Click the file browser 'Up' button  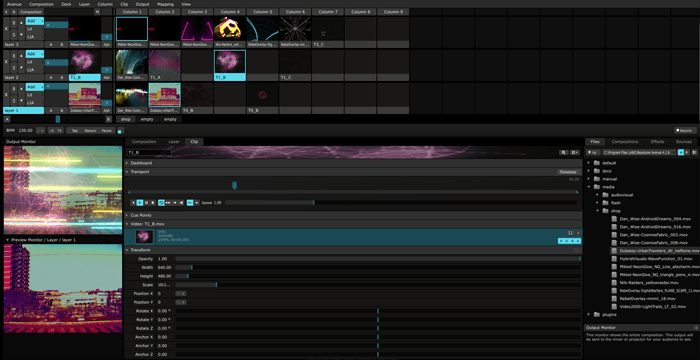coord(593,152)
